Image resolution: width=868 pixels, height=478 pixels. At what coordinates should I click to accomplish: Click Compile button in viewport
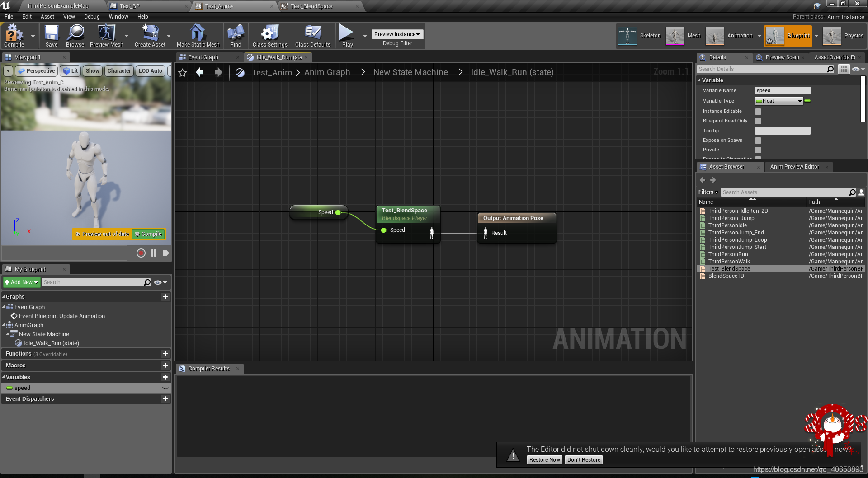[148, 234]
